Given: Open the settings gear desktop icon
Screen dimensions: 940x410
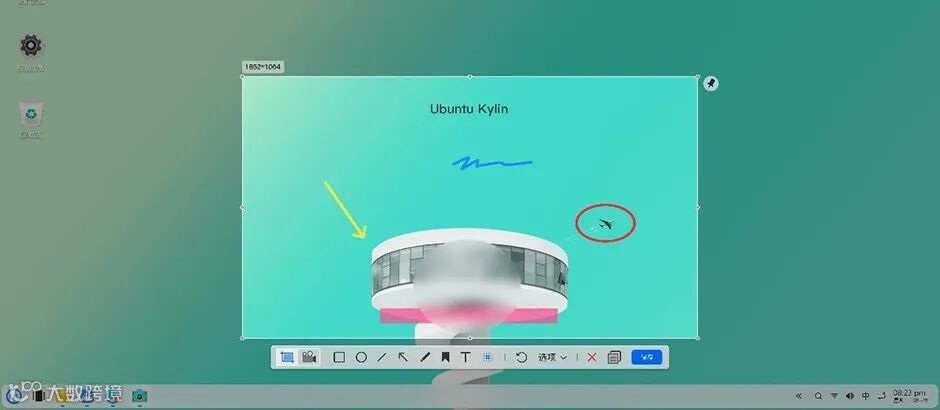Looking at the screenshot, I should click(31, 46).
